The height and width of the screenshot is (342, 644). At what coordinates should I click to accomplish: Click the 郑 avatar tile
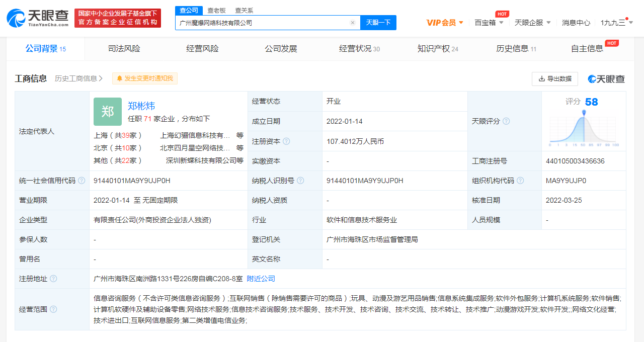pos(108,112)
